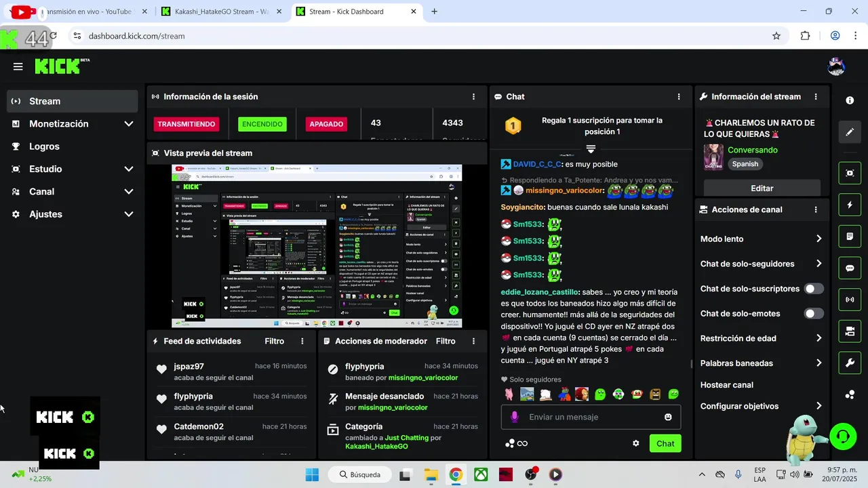Click the Just Chatting category link

407,438
